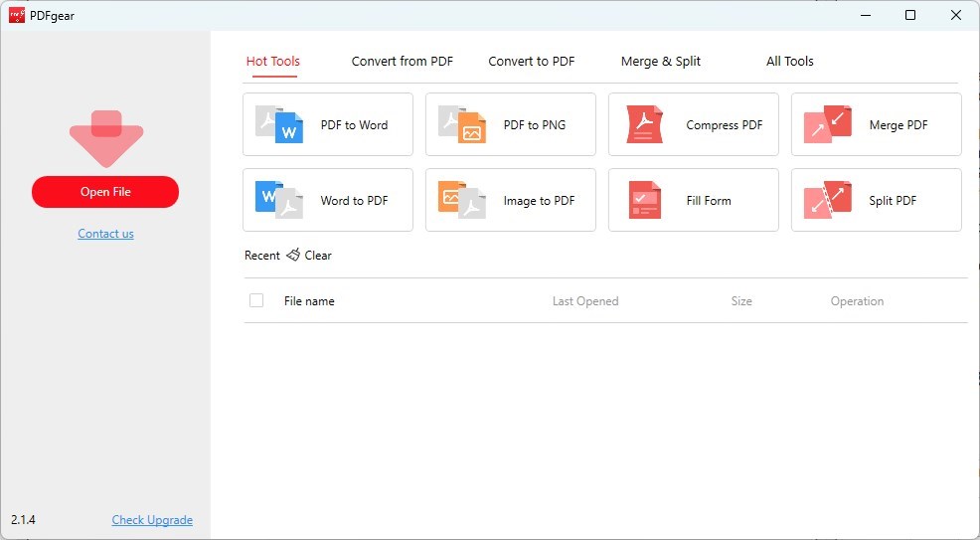Switch to the Convert from PDF tab

pyautogui.click(x=402, y=62)
